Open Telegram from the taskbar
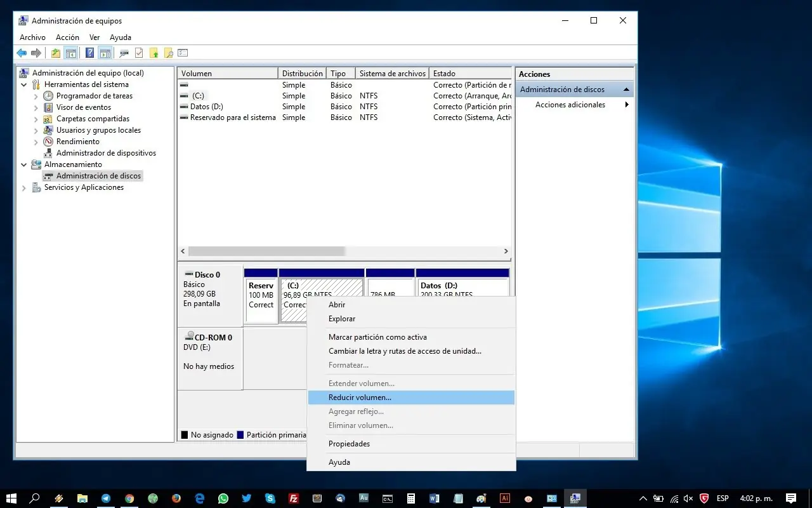Image resolution: width=812 pixels, height=508 pixels. pyautogui.click(x=105, y=498)
